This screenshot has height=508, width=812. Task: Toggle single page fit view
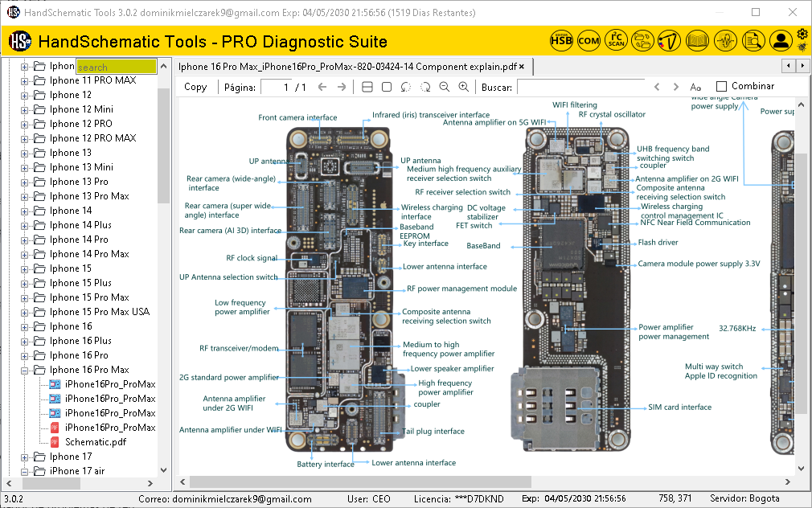[x=386, y=87]
